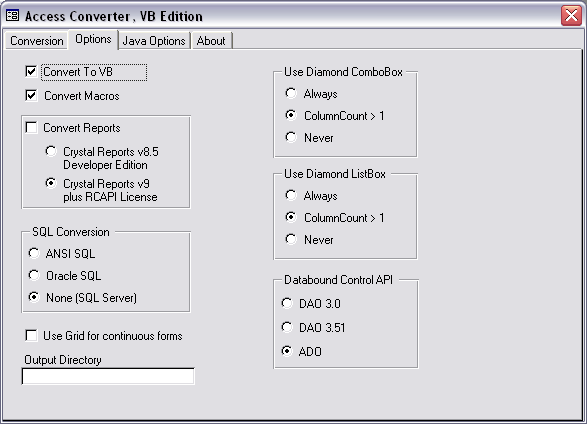
Task: Set Diamond ComboBox to Never
Action: point(291,137)
